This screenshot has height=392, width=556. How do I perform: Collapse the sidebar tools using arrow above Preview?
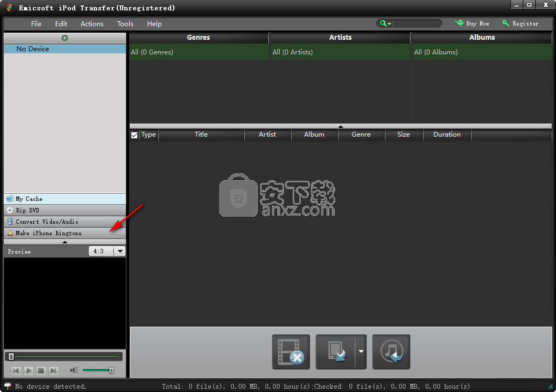pyautogui.click(x=64, y=242)
